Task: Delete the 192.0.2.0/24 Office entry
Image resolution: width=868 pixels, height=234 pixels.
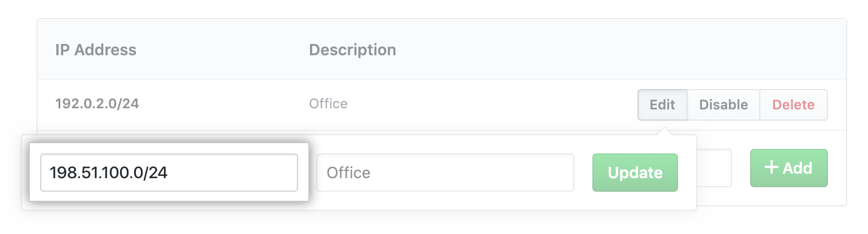Action: point(793,105)
